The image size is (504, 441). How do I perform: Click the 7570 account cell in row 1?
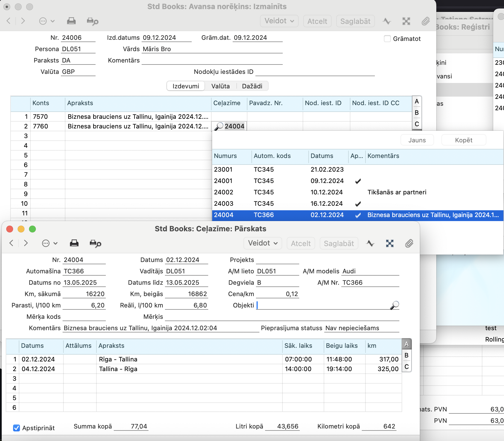pos(48,117)
